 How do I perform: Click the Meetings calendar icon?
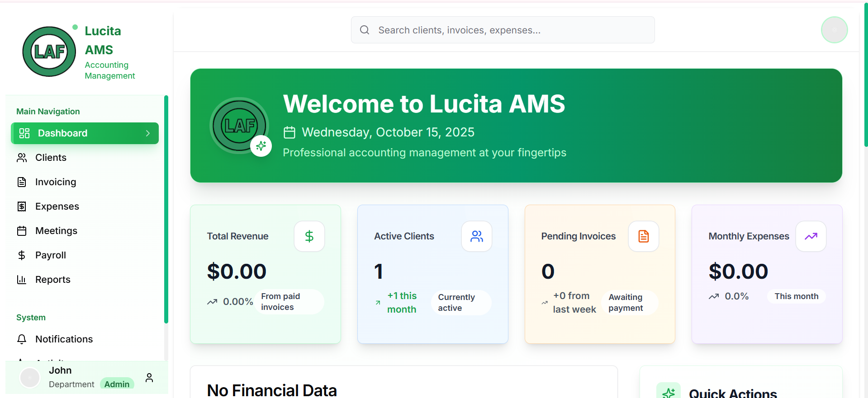[22, 230]
